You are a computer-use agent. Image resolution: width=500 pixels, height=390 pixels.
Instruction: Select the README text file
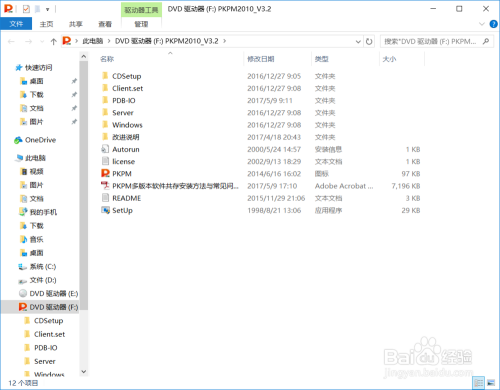[x=126, y=198]
